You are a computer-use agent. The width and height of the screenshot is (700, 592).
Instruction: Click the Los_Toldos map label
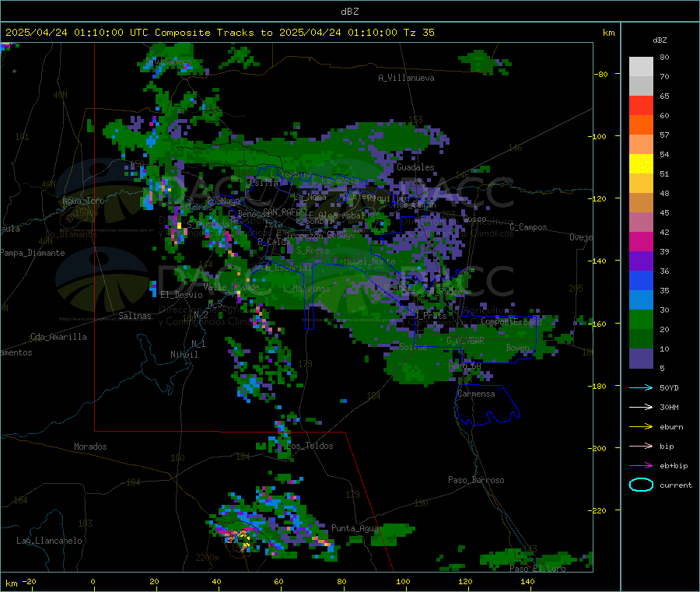[x=310, y=446]
